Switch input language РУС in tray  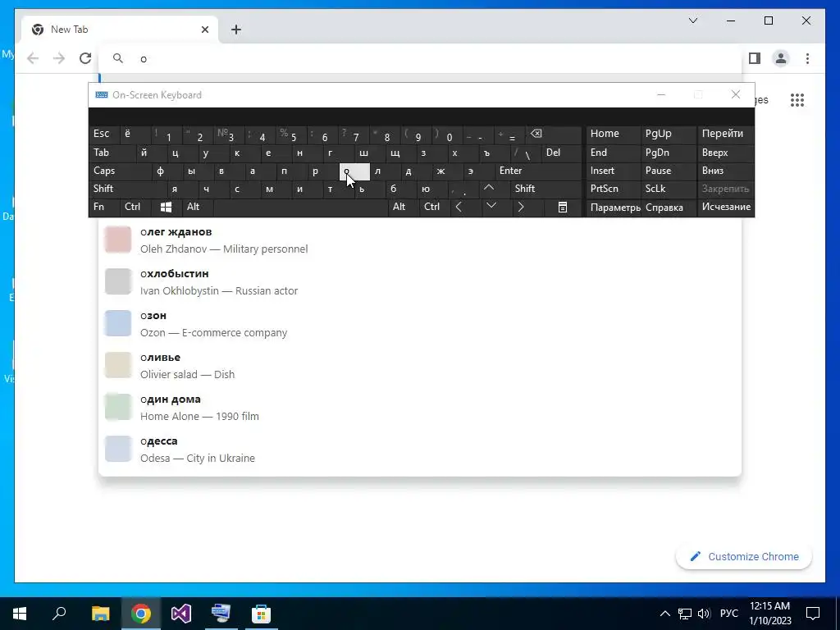pos(729,614)
